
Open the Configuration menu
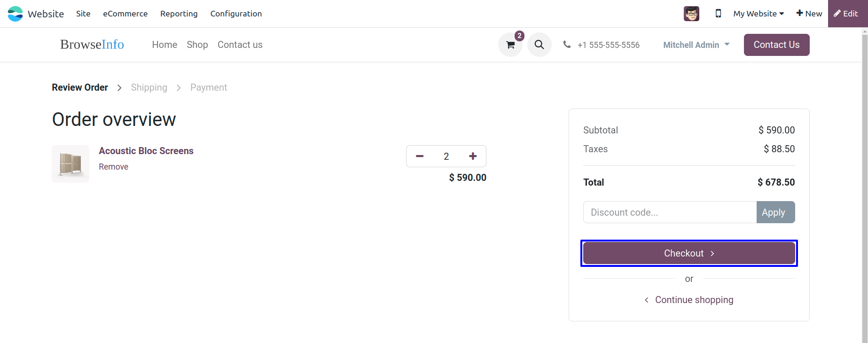click(x=236, y=14)
